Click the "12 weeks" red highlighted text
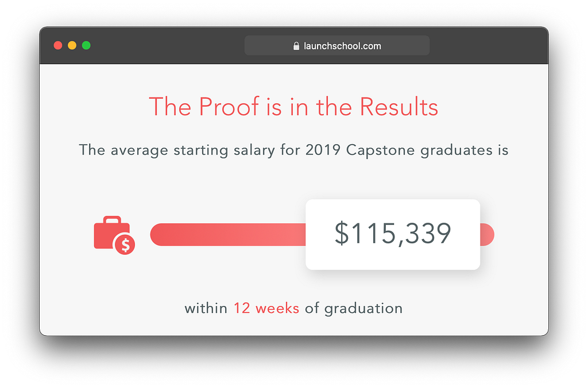Viewport: 588px width, 388px height. coord(266,308)
